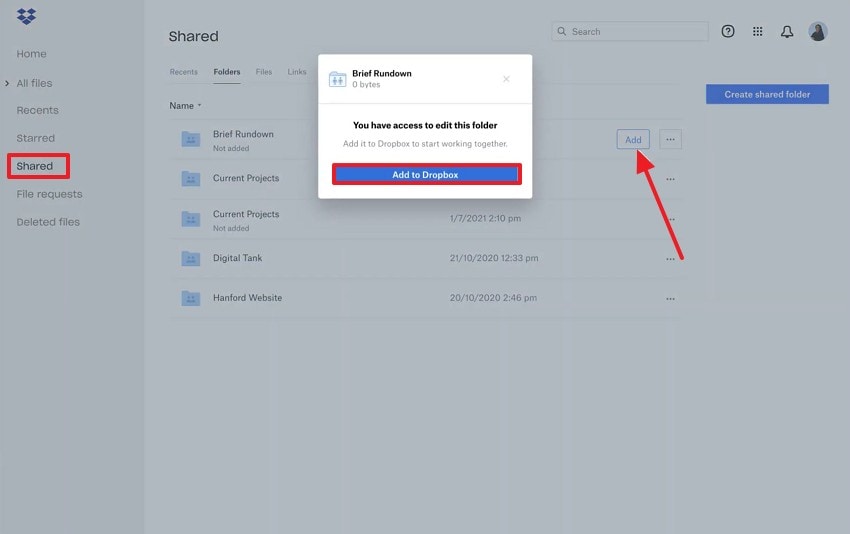Viewport: 850px width, 534px height.
Task: Open Starred in sidebar
Action: tap(35, 138)
